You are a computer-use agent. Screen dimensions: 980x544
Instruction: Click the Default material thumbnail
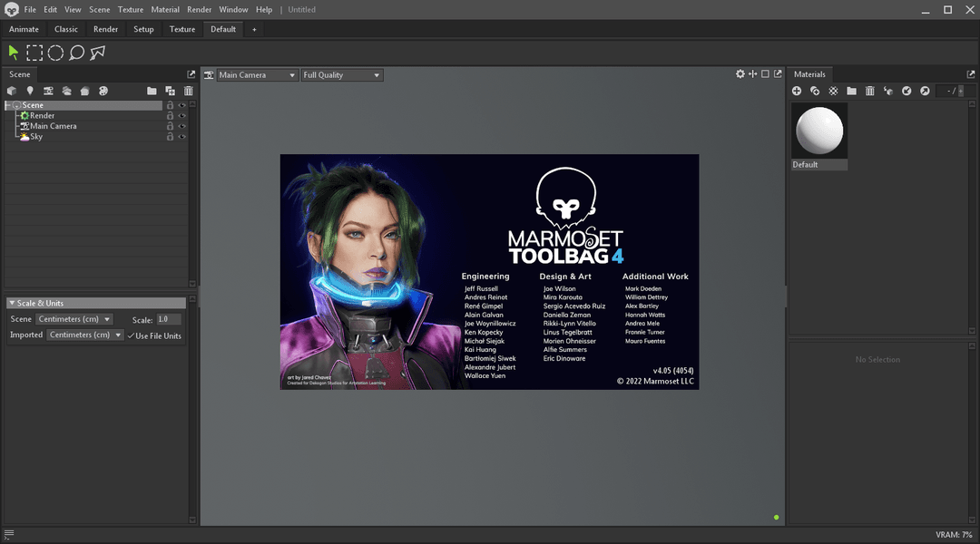(x=819, y=131)
